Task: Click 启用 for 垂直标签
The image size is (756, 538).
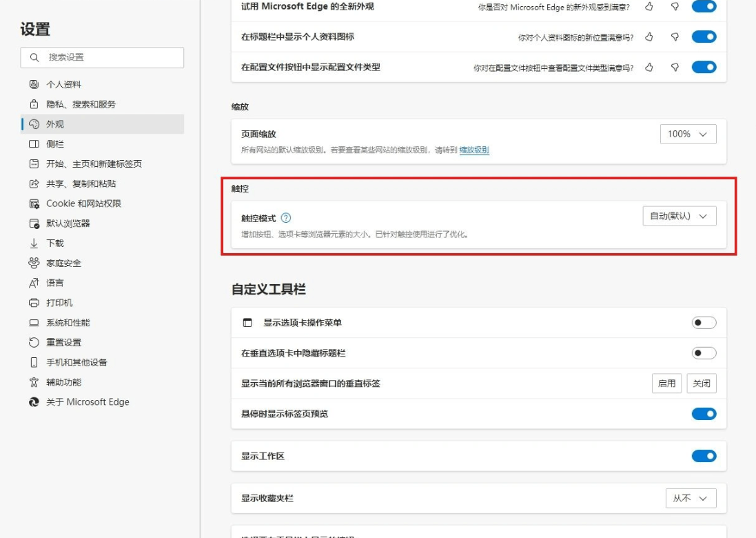Action: [666, 383]
